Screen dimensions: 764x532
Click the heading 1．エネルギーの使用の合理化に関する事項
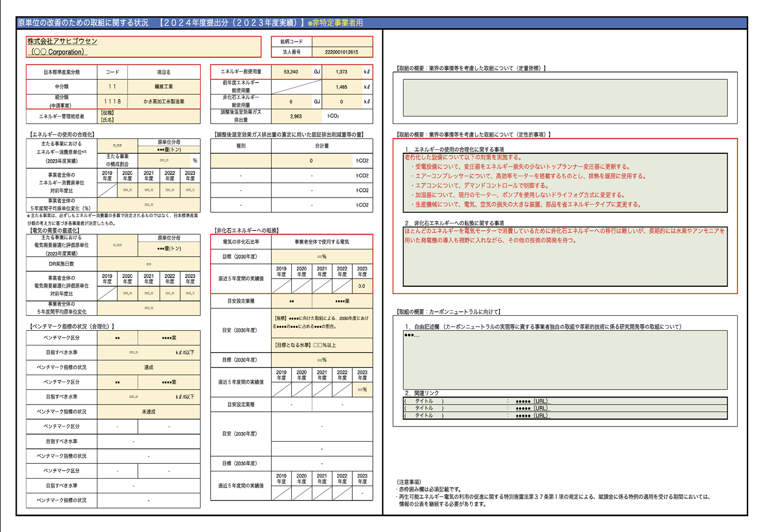(x=454, y=149)
